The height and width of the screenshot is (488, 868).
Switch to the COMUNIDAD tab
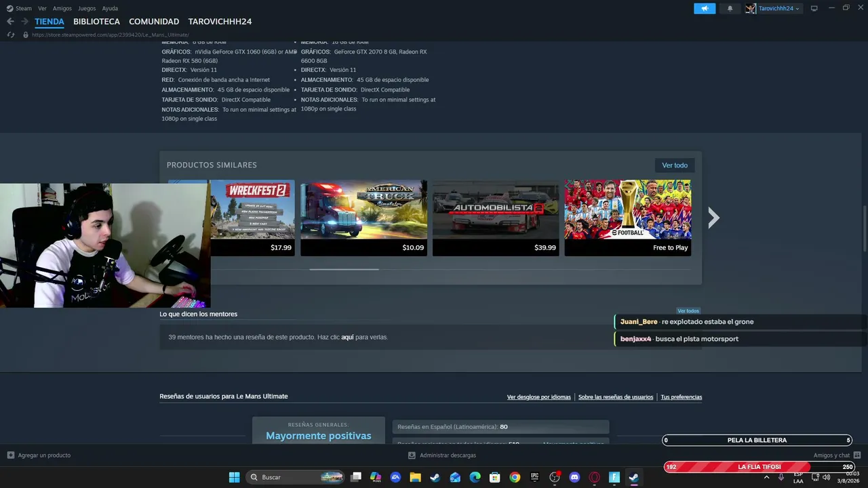[154, 22]
